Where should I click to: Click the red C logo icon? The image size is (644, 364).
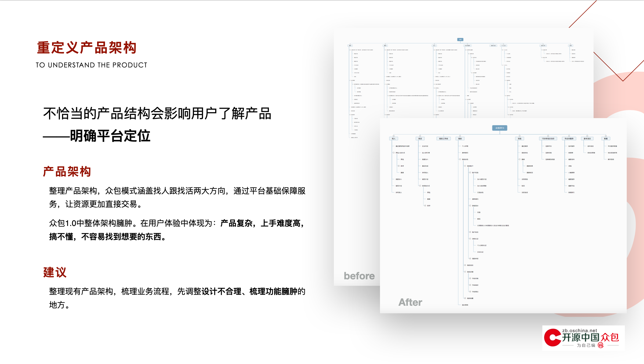(x=552, y=337)
